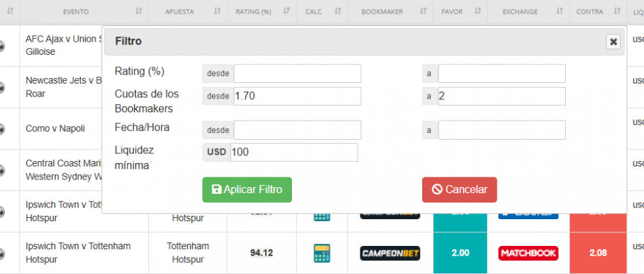644x274 pixels.
Task: Edit bookmaker odds minimum field showing 1.70
Action: click(297, 96)
